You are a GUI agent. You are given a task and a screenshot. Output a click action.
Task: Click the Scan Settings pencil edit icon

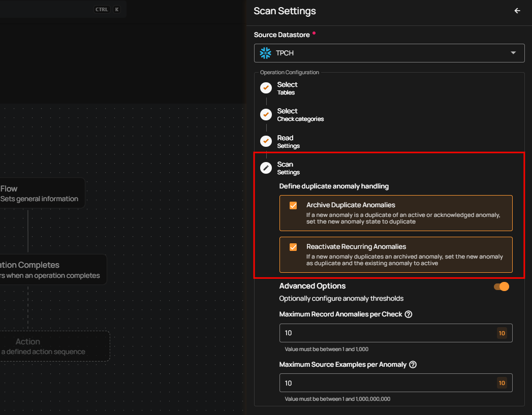pyautogui.click(x=266, y=168)
